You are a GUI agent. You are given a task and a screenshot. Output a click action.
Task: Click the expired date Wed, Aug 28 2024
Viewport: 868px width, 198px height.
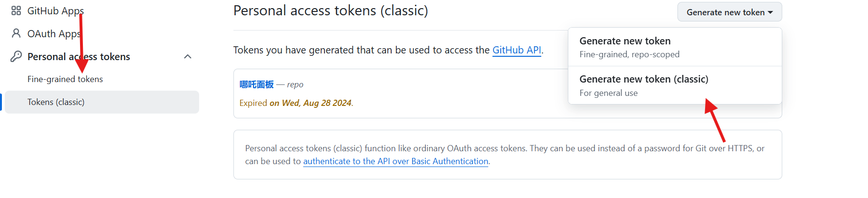point(316,103)
